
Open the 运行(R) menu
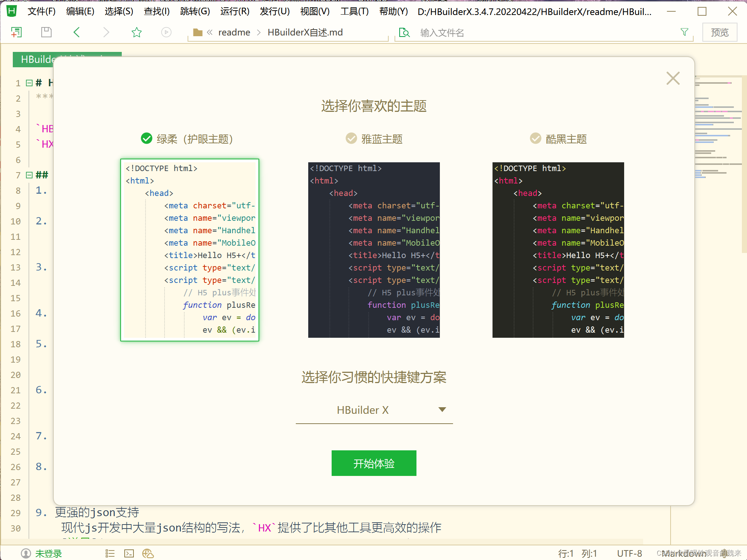234,11
